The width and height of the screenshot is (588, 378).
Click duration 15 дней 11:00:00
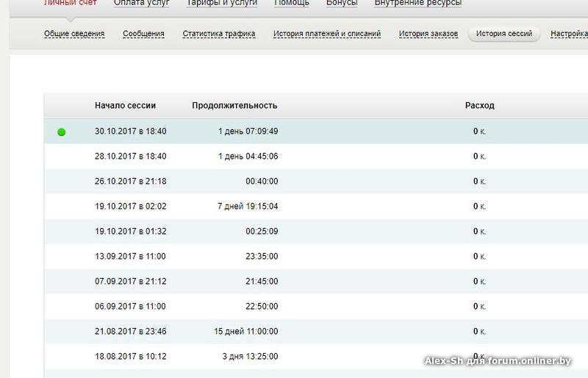pyautogui.click(x=246, y=332)
